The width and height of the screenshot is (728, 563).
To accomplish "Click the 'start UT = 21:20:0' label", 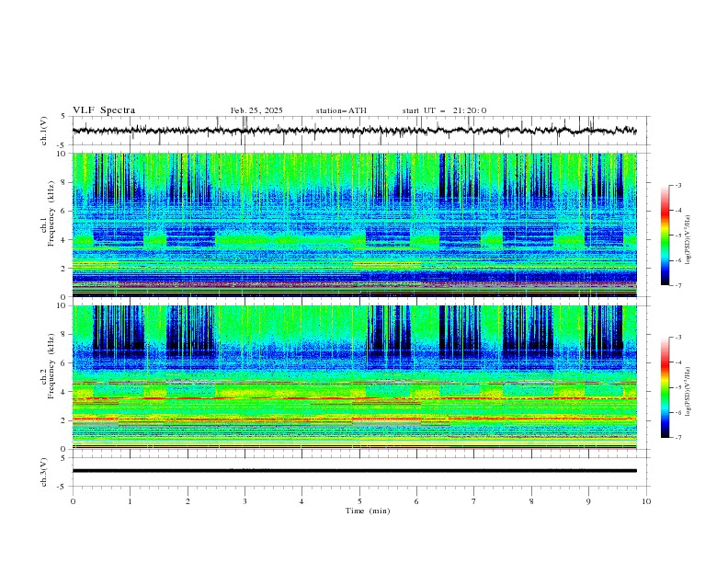I will coord(444,110).
